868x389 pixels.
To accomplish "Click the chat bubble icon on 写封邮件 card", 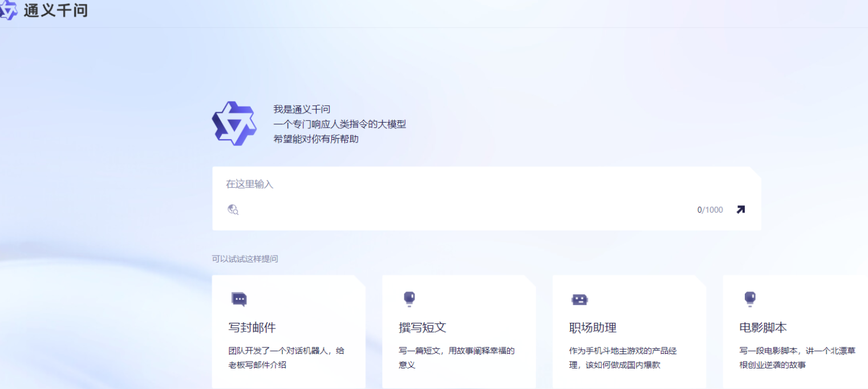I will 239,299.
